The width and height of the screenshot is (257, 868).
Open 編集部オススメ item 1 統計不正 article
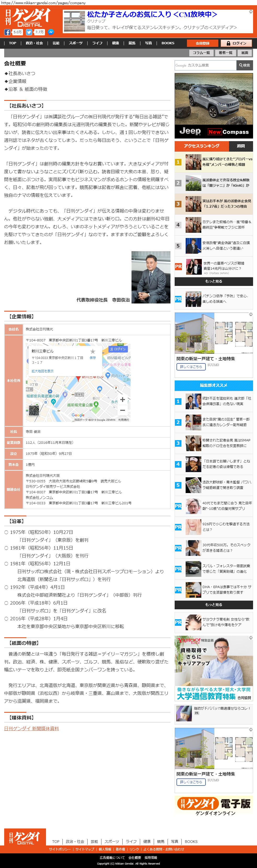tap(214, 401)
